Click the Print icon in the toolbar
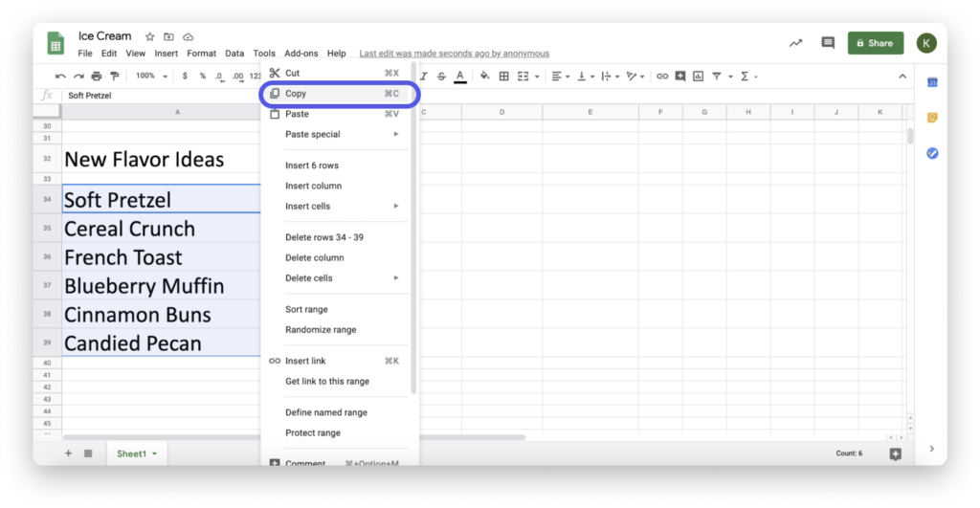This screenshot has height=508, width=980. click(97, 76)
